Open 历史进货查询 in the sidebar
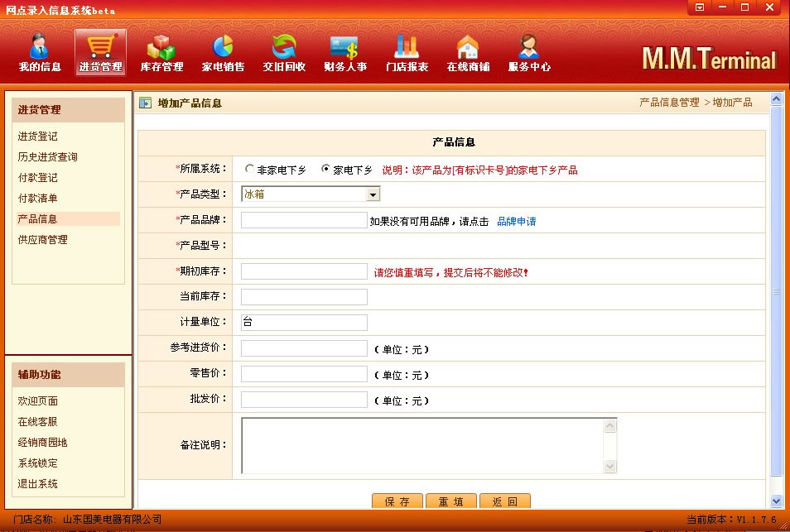Viewport: 790px width, 532px height. pyautogui.click(x=48, y=156)
